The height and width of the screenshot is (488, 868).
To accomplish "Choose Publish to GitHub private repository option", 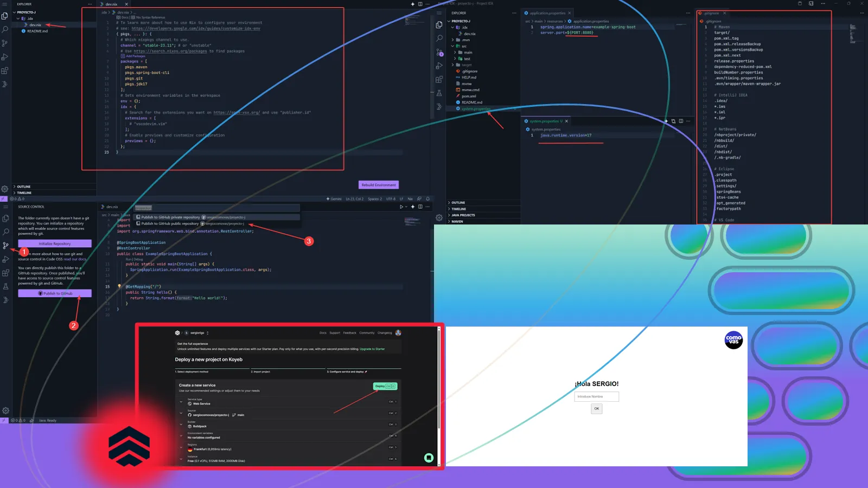I will tap(190, 217).
